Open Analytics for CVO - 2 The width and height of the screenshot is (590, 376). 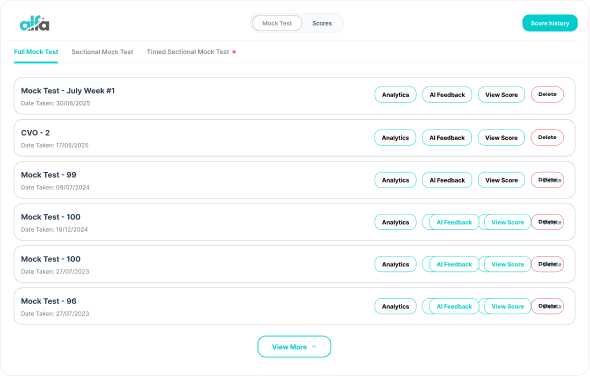pyautogui.click(x=395, y=138)
